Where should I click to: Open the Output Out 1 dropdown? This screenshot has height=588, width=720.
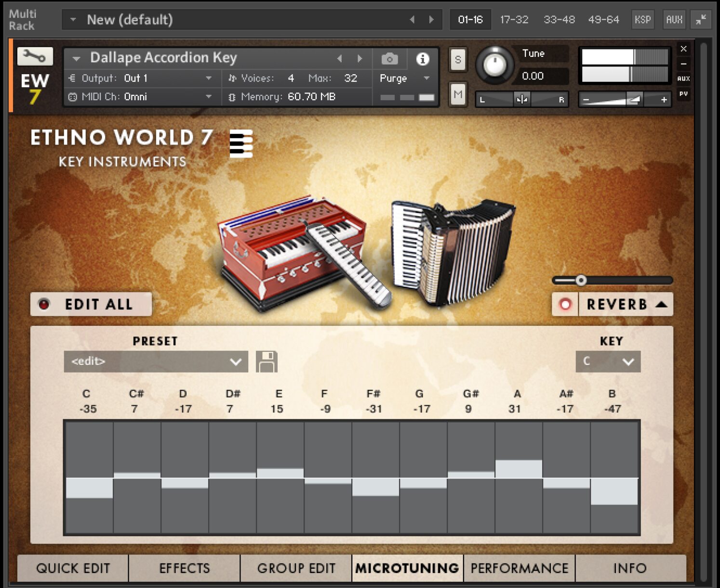(166, 78)
